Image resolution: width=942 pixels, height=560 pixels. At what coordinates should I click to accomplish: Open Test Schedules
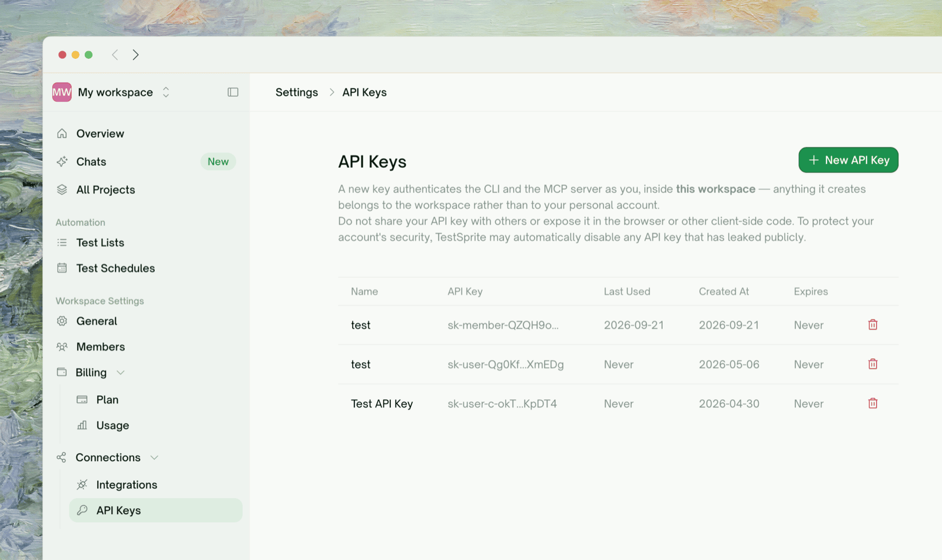tap(115, 268)
